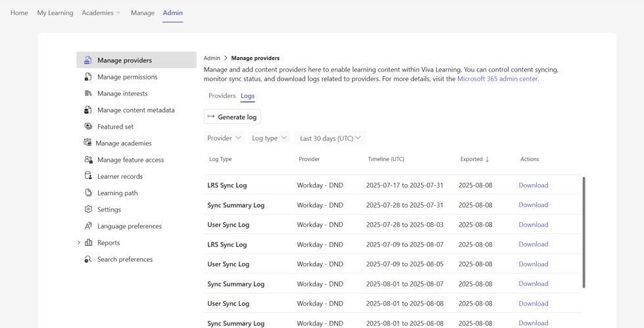The image size is (644, 328).
Task: Download User Sync Log 2025-07-28 to 2025-08-03
Action: [x=533, y=225]
